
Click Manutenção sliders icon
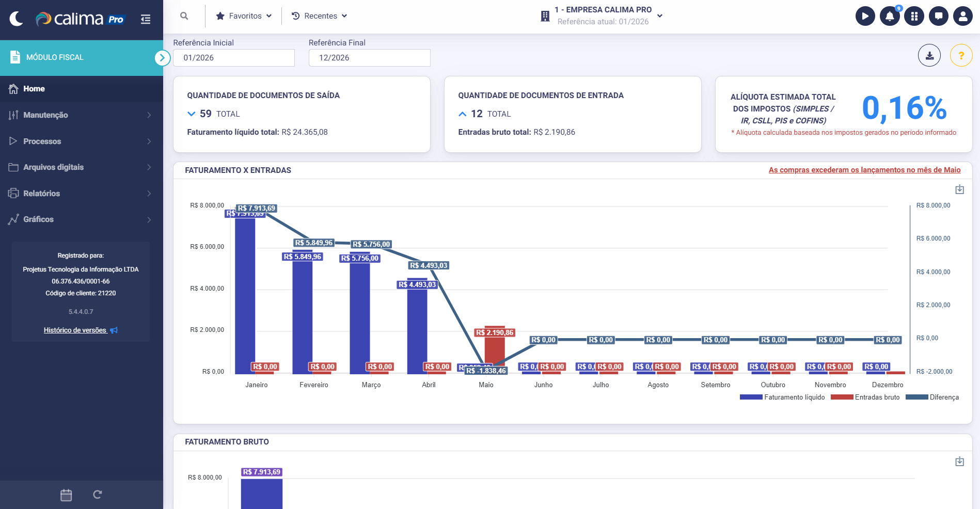(x=13, y=115)
